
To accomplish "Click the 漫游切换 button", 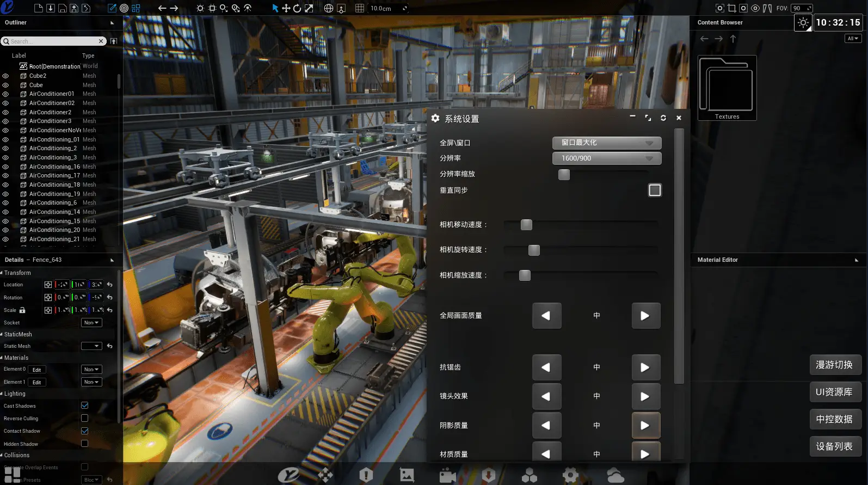I will coord(834,365).
